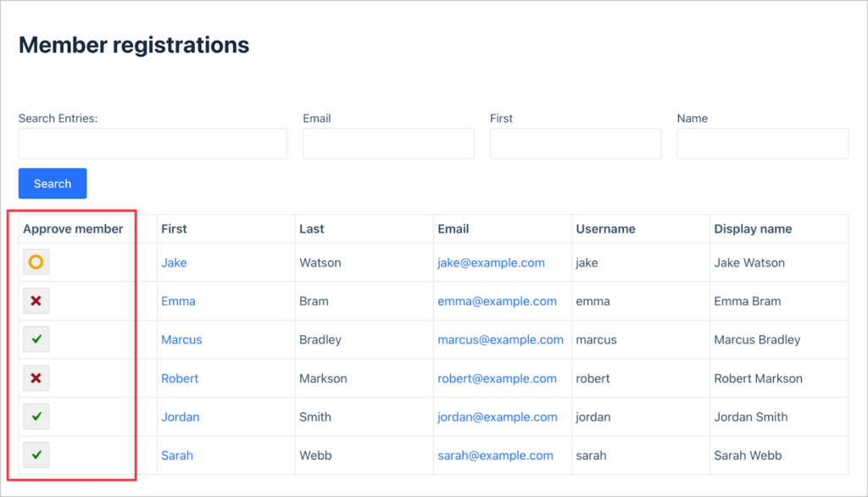This screenshot has width=868, height=497.
Task: Open the Robert entry link
Action: pyautogui.click(x=180, y=378)
